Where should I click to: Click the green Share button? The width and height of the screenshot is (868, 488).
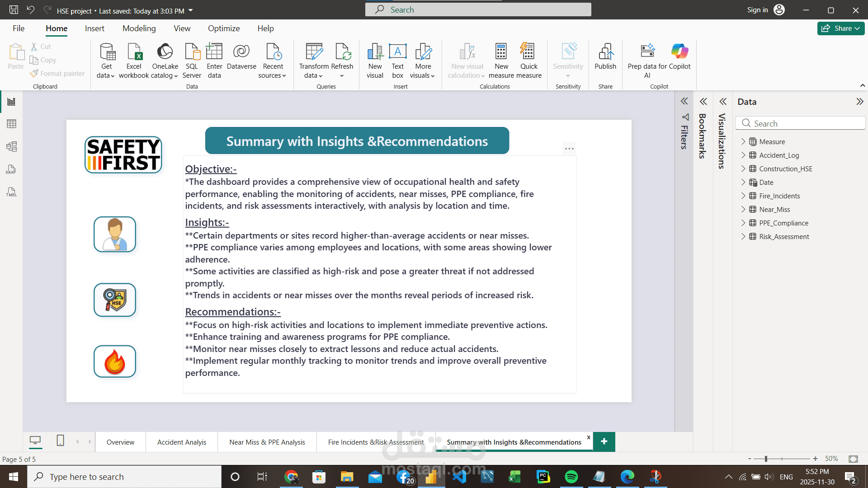click(840, 28)
